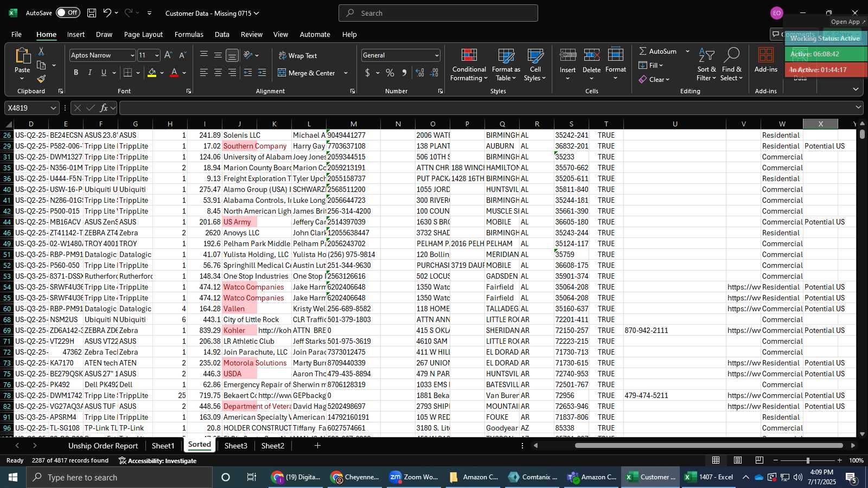Toggle Align Left button

(x=204, y=73)
